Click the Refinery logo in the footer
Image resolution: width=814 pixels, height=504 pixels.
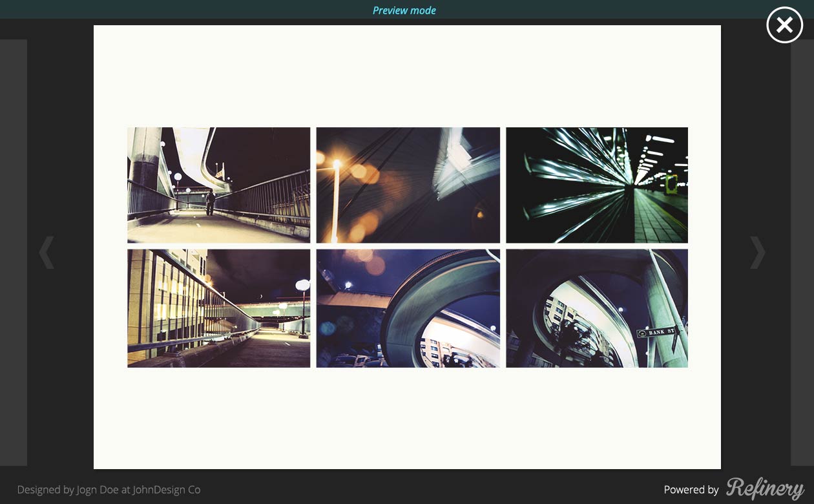pos(765,489)
